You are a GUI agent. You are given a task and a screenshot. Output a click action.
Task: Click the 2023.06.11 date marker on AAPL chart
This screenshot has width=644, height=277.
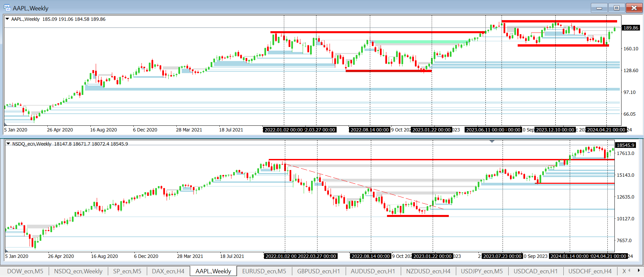coord(485,130)
